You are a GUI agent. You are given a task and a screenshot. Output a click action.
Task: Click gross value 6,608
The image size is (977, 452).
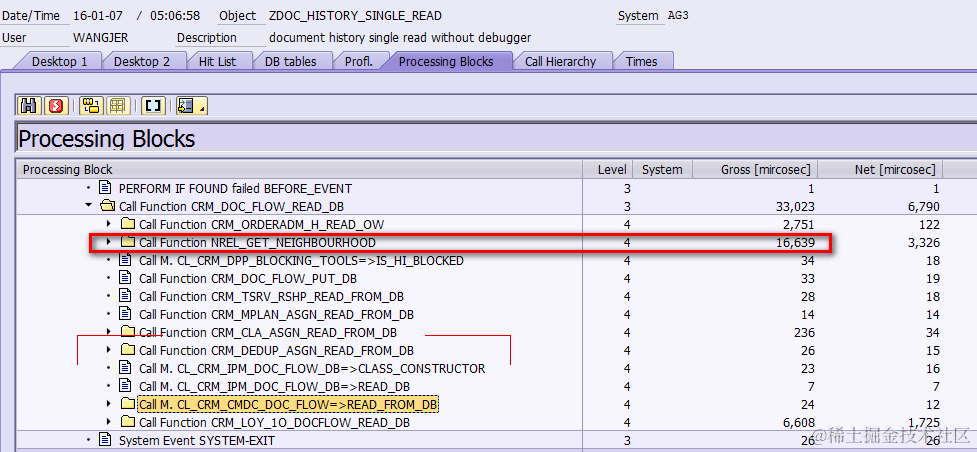coord(798,423)
